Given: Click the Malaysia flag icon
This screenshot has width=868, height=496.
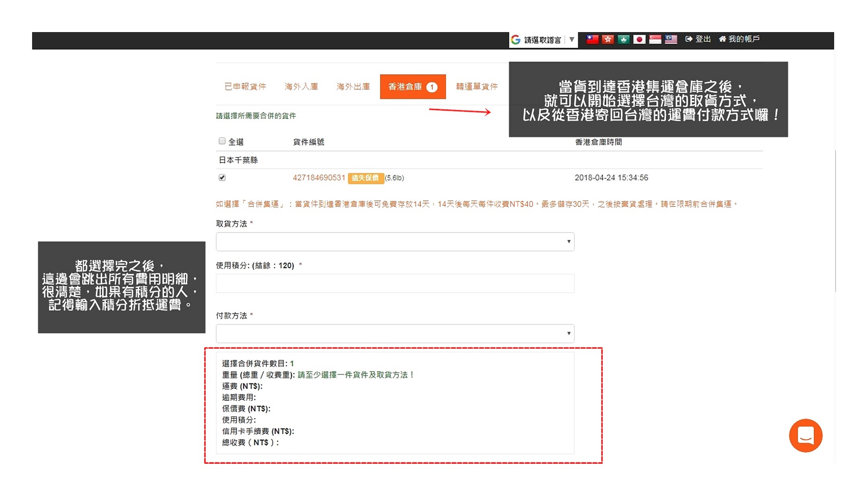Looking at the screenshot, I should click(x=671, y=39).
